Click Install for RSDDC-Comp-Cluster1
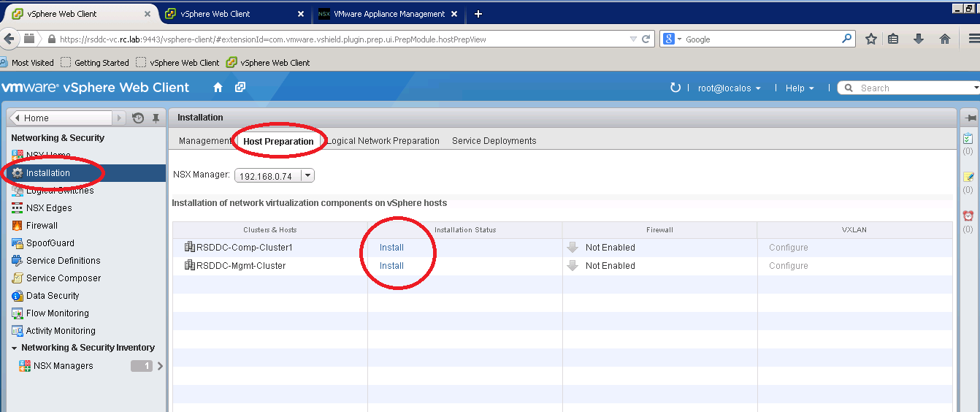Screen dimensions: 980x412 [x=391, y=248]
